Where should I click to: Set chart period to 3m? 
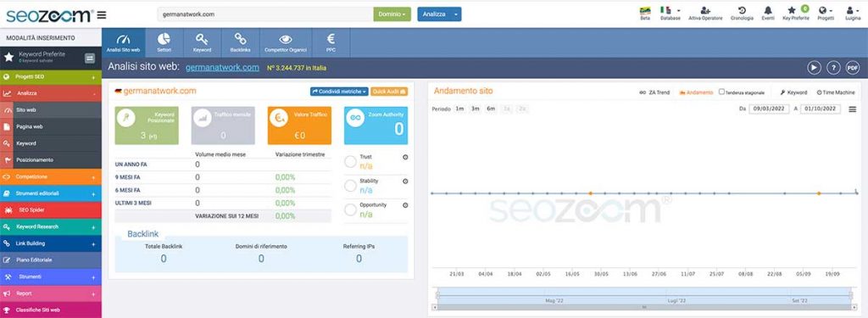tap(475, 109)
